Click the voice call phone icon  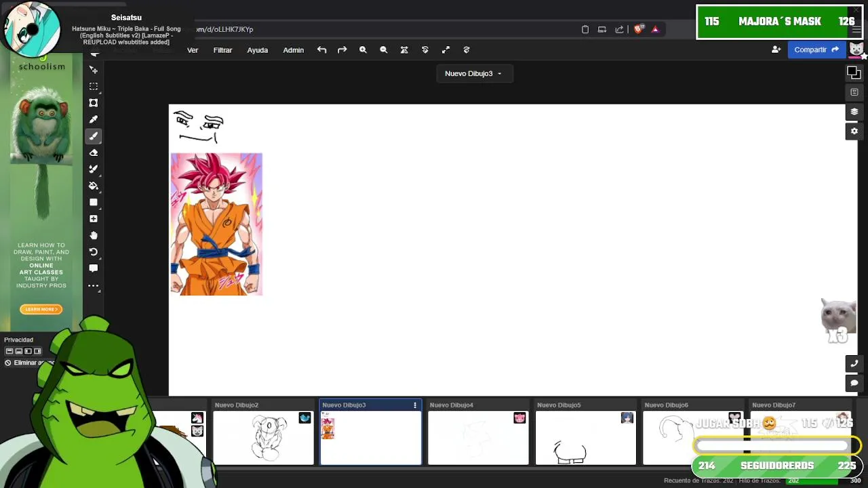tap(854, 363)
